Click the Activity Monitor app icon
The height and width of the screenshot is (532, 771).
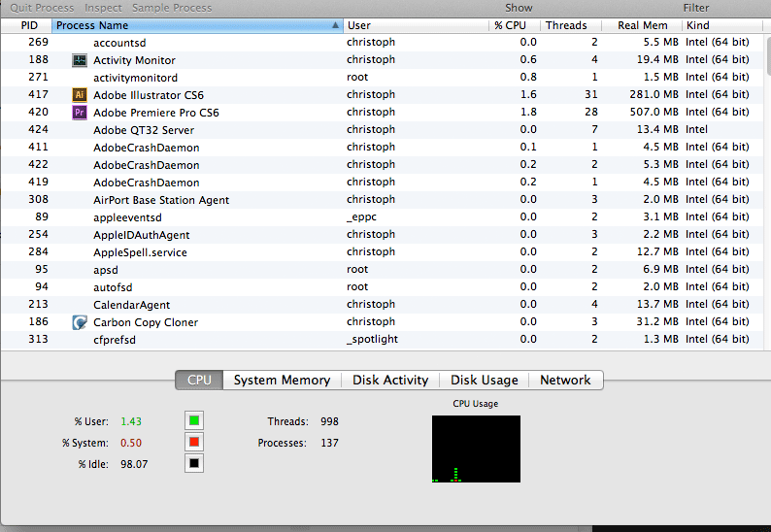pos(80,60)
